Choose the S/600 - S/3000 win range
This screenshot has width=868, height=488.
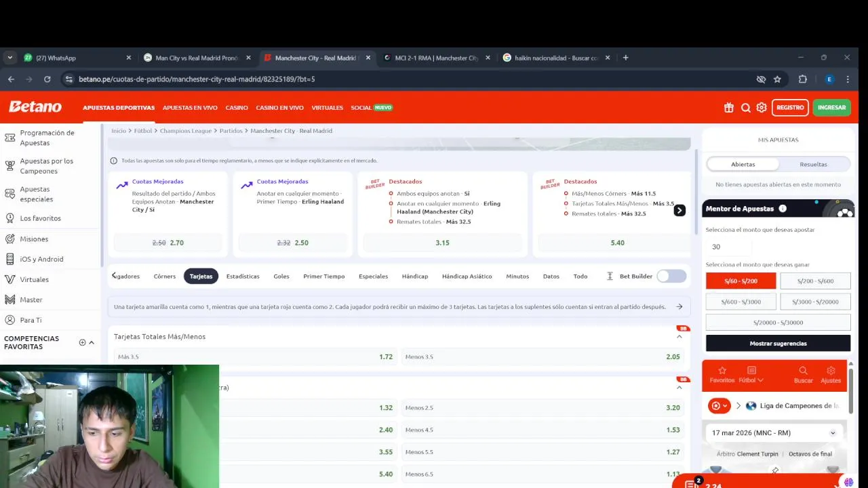[x=741, y=302]
